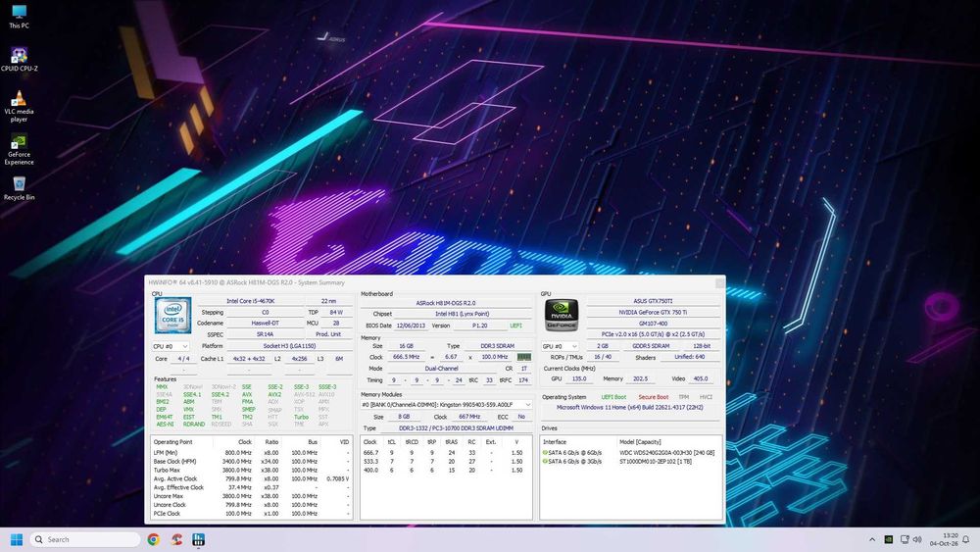Viewport: 980px width, 552px height.
Task: Click the green memory module icon
Action: coord(523,357)
